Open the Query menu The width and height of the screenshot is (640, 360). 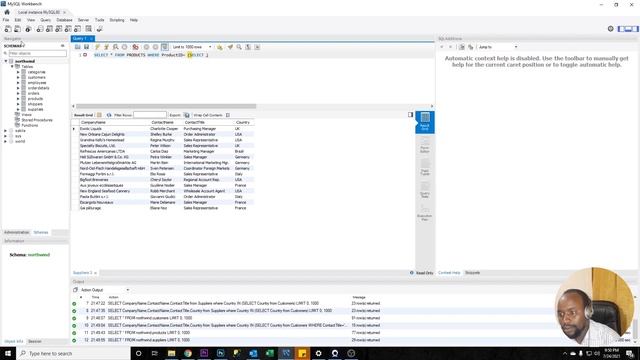click(46, 20)
